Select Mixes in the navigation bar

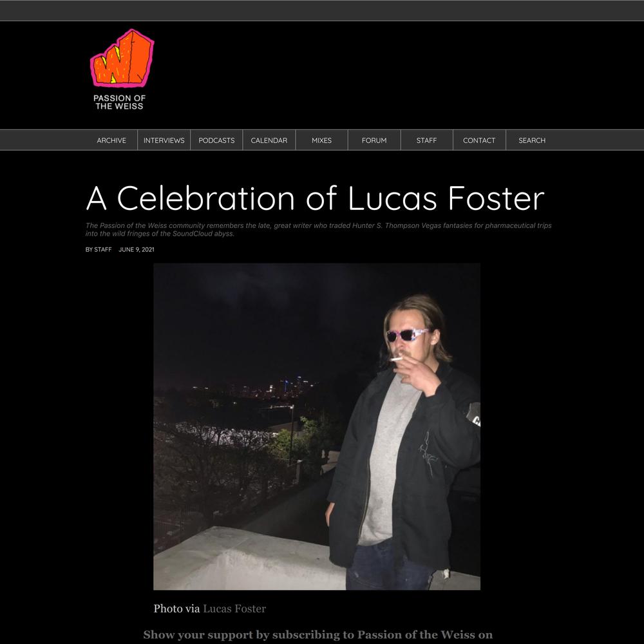pyautogui.click(x=321, y=140)
